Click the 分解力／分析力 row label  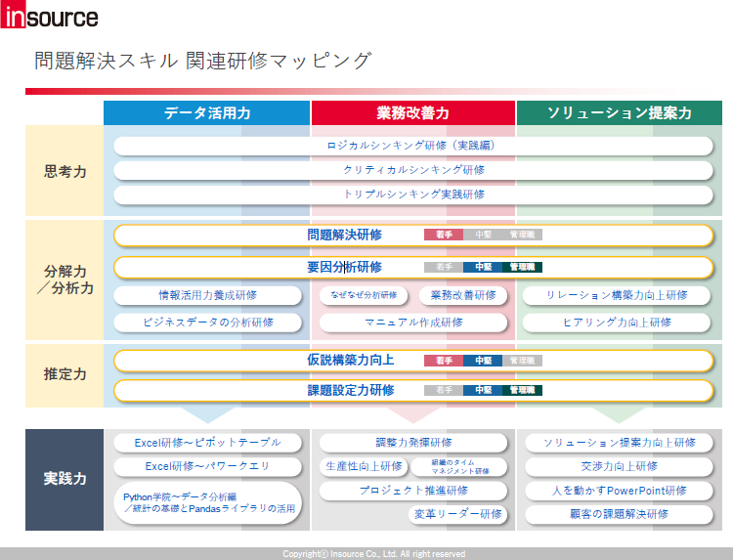65,280
